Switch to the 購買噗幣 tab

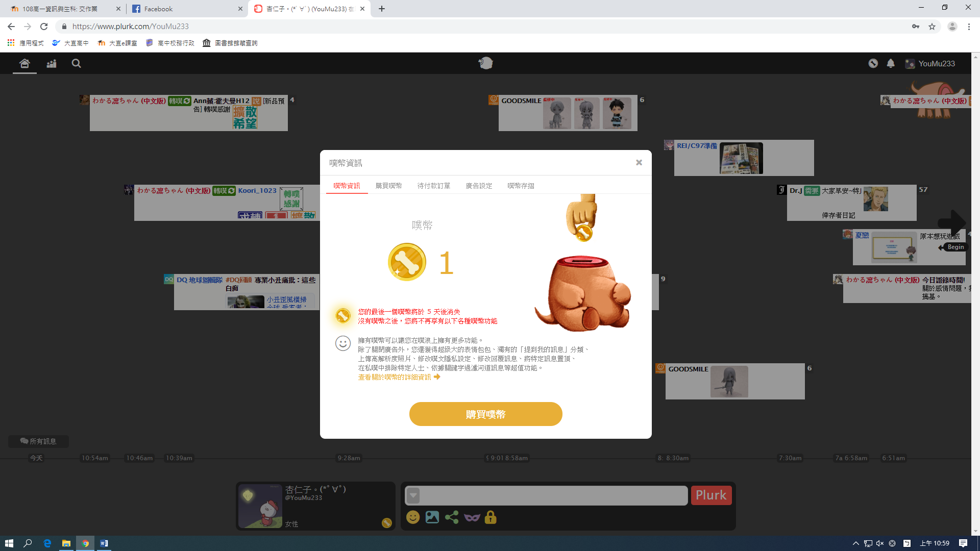388,186
